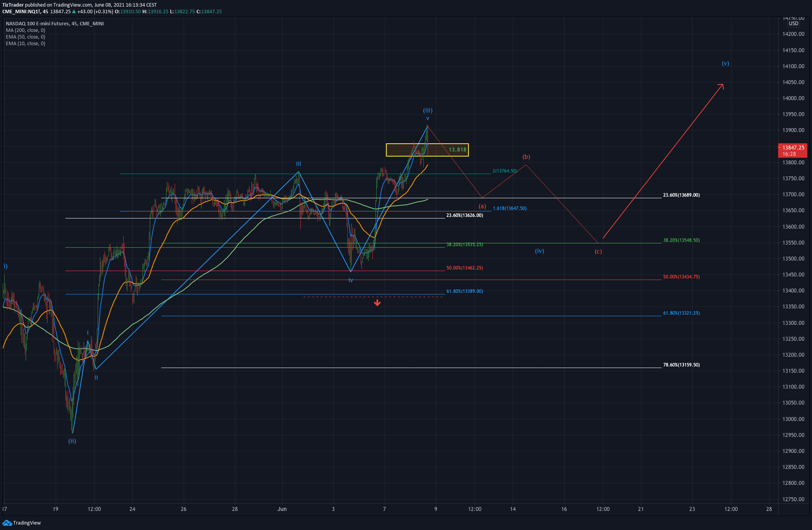
Task: Select the EMA (10, close, 0) legend
Action: (25, 44)
